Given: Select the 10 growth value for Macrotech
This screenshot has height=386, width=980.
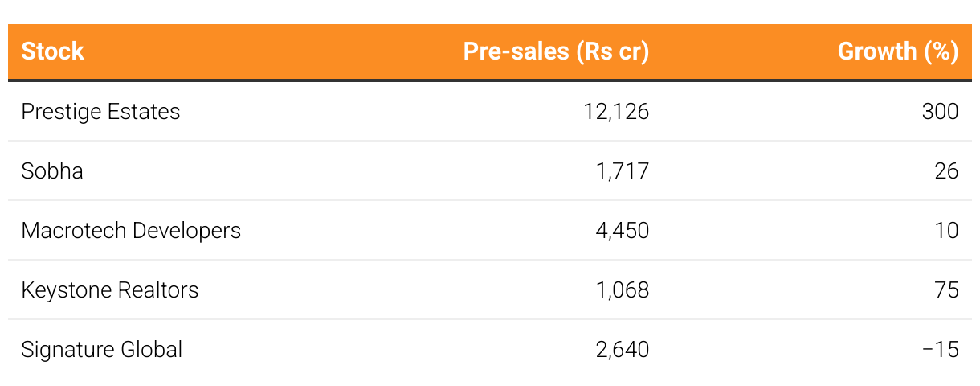Looking at the screenshot, I should (947, 230).
